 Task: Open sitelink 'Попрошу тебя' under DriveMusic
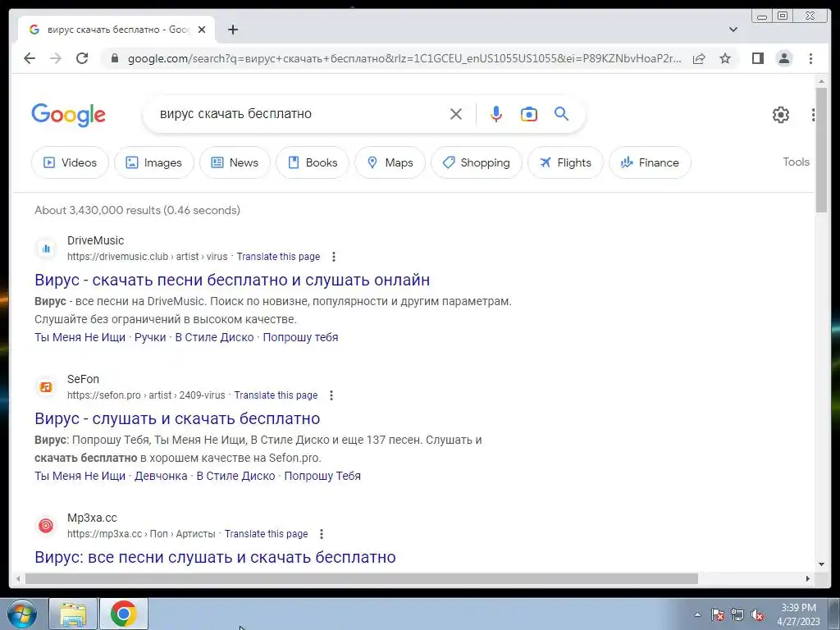coord(300,337)
